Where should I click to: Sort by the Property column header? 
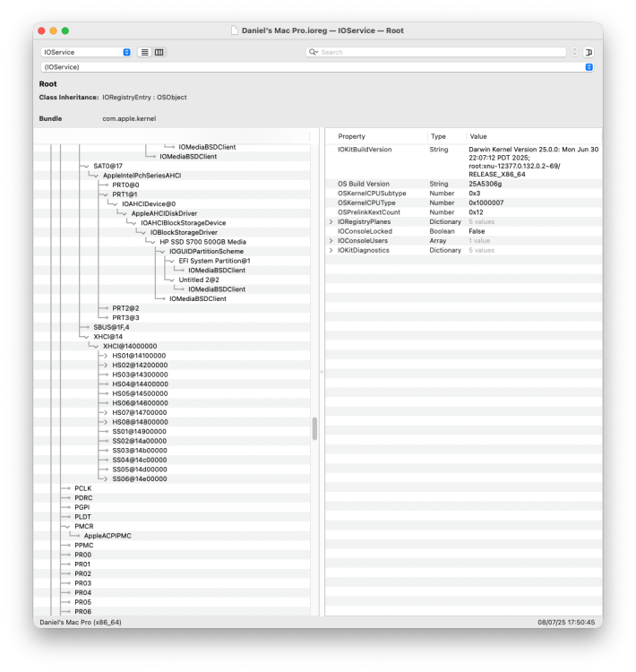[351, 136]
